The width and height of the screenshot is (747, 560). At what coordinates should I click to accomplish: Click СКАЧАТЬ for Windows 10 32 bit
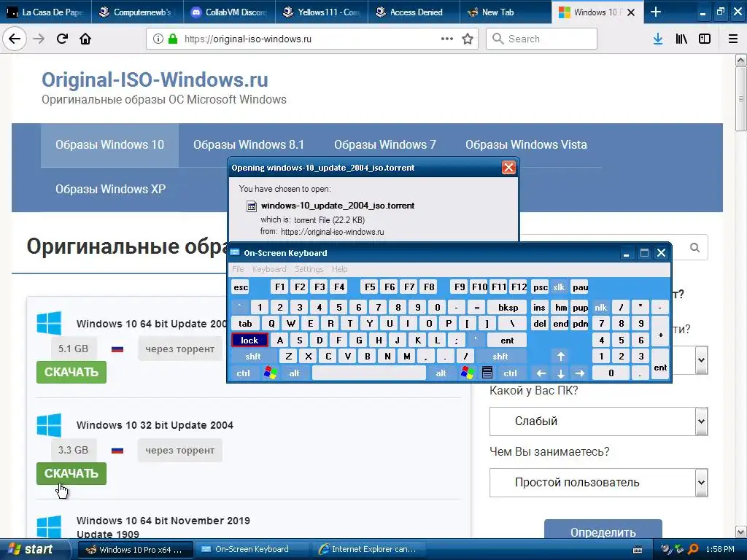click(x=71, y=473)
